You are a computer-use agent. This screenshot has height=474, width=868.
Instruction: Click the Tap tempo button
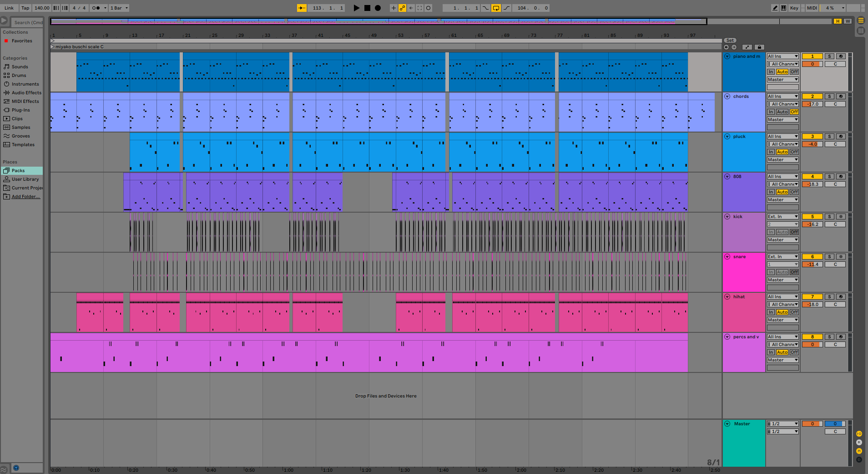click(x=25, y=8)
